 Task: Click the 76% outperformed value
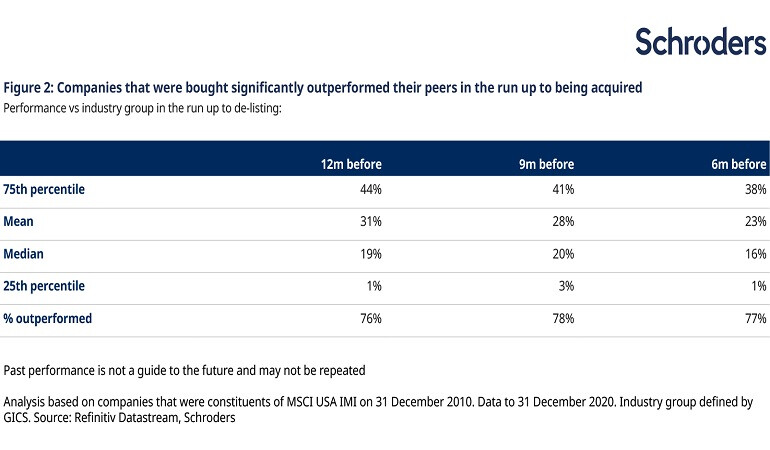click(x=370, y=319)
